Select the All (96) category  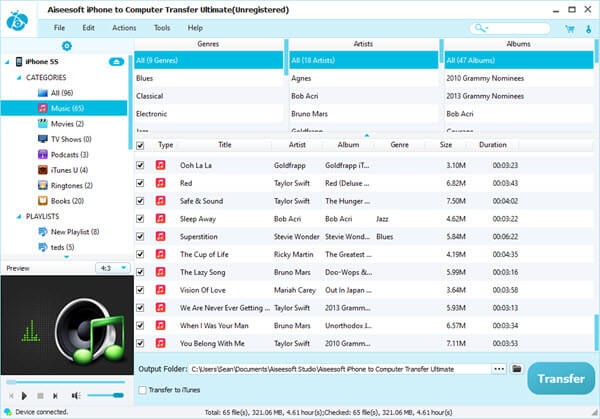[55, 93]
